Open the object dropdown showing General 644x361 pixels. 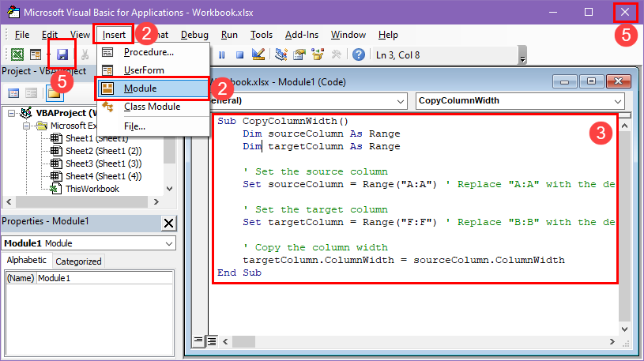coord(401,101)
